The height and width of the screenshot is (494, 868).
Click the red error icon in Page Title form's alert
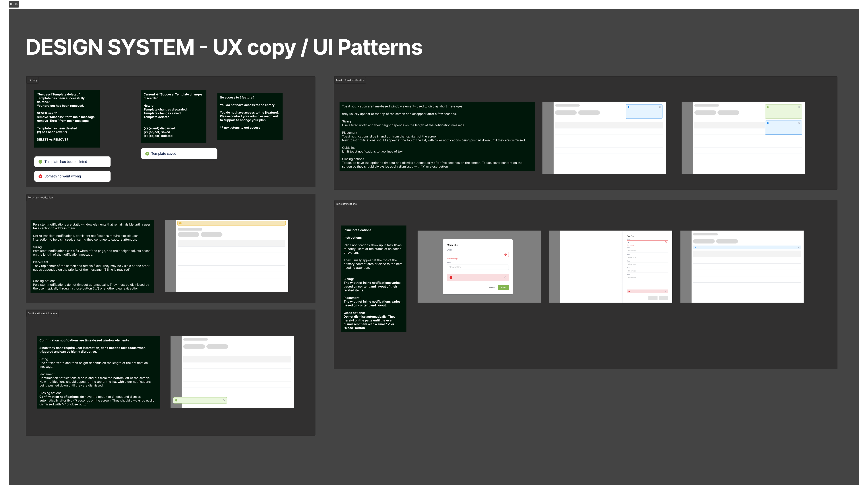click(x=629, y=291)
